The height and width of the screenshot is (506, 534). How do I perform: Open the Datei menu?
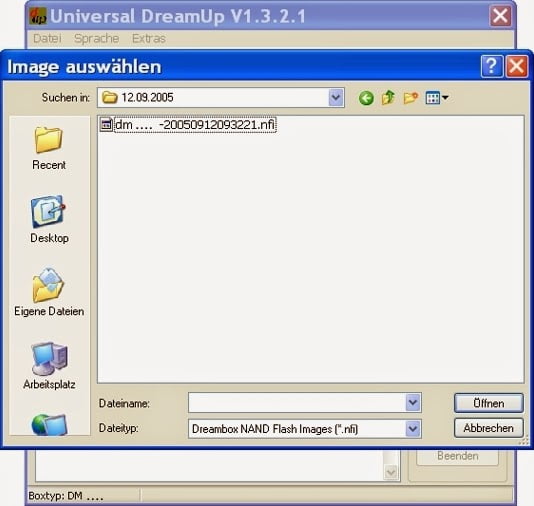tap(47, 38)
